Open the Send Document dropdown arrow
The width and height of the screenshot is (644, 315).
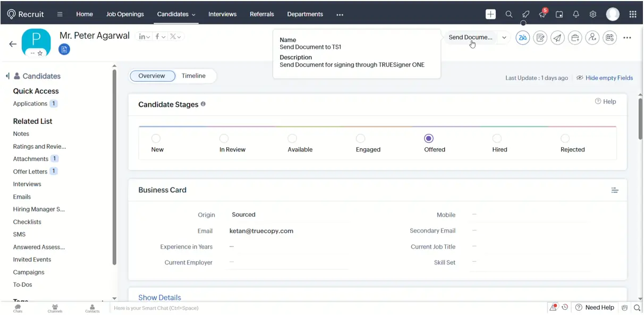pyautogui.click(x=504, y=38)
